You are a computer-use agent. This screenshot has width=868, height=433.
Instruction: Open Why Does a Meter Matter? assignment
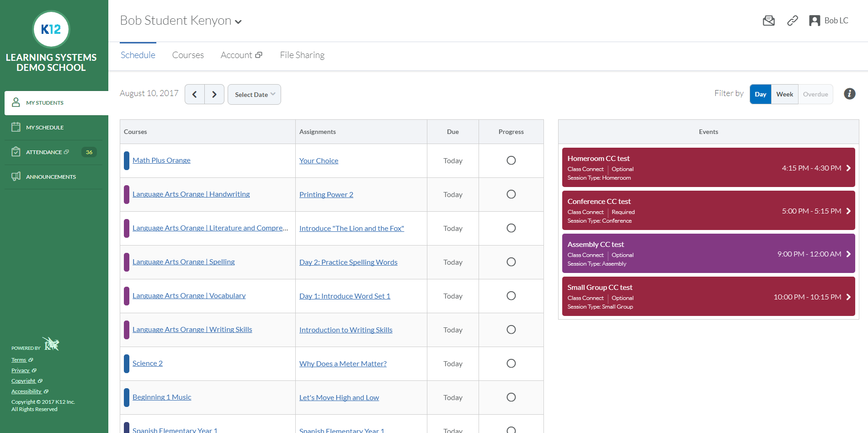tap(343, 364)
